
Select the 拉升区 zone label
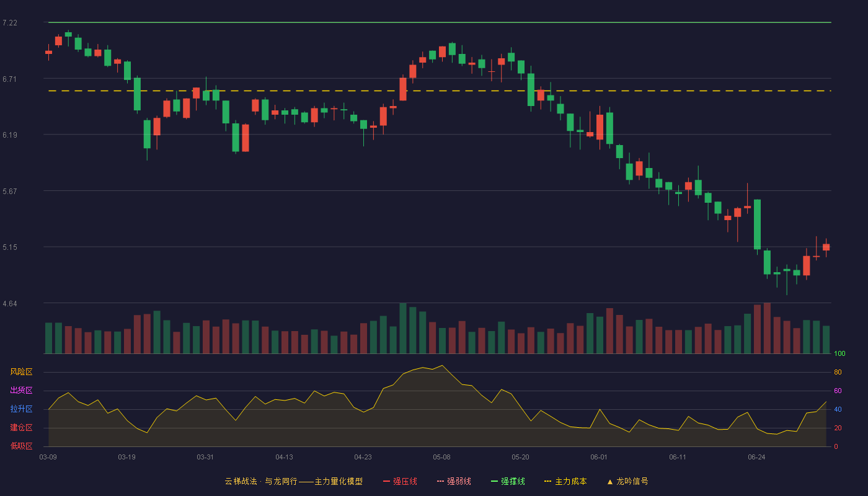[21, 409]
